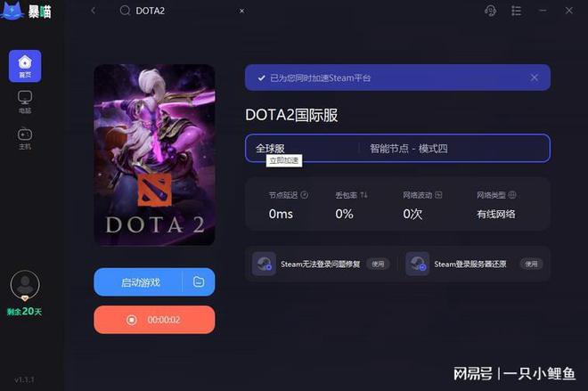Stop acceleration with the red timer button

pyautogui.click(x=154, y=320)
